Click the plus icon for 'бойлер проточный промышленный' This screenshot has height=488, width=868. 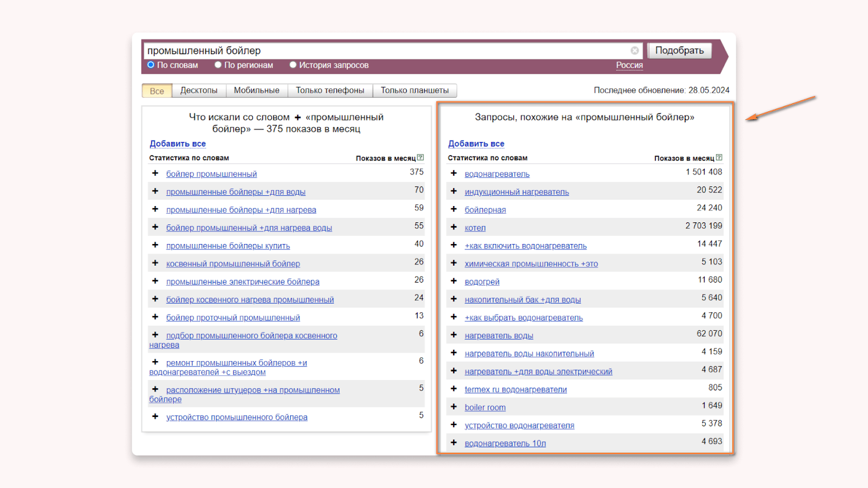point(155,316)
